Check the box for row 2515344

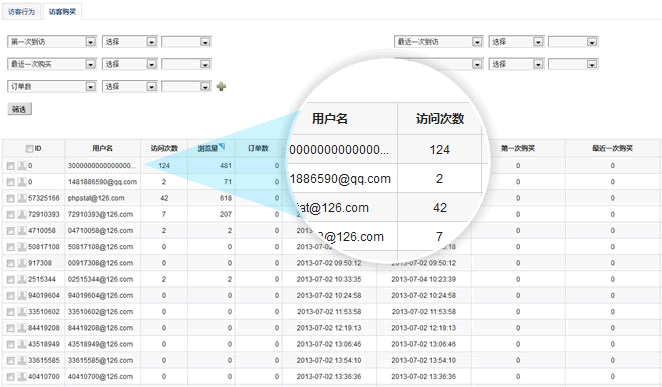pyautogui.click(x=11, y=280)
